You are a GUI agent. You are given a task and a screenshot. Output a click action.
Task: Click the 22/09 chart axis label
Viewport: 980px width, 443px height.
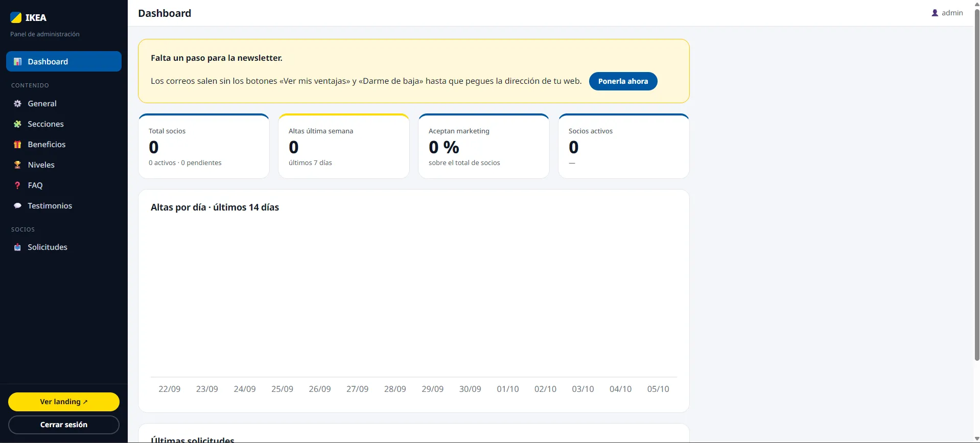(170, 389)
